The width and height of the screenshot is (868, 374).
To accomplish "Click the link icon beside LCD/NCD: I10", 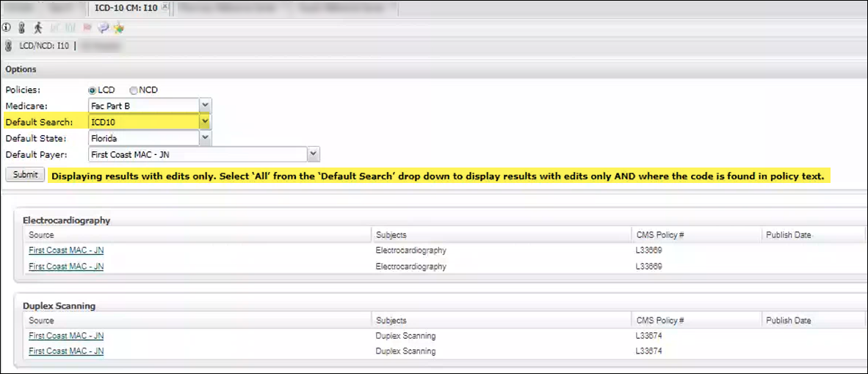I will click(x=8, y=46).
